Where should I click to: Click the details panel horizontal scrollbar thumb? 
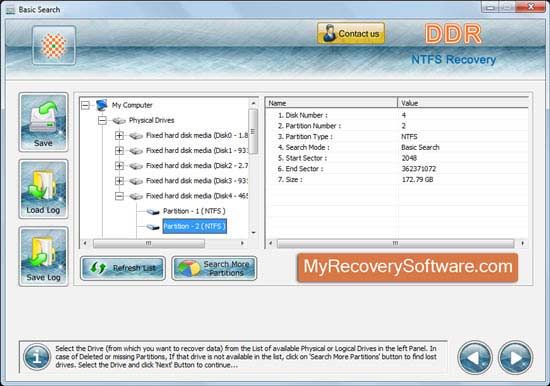[x=395, y=243]
